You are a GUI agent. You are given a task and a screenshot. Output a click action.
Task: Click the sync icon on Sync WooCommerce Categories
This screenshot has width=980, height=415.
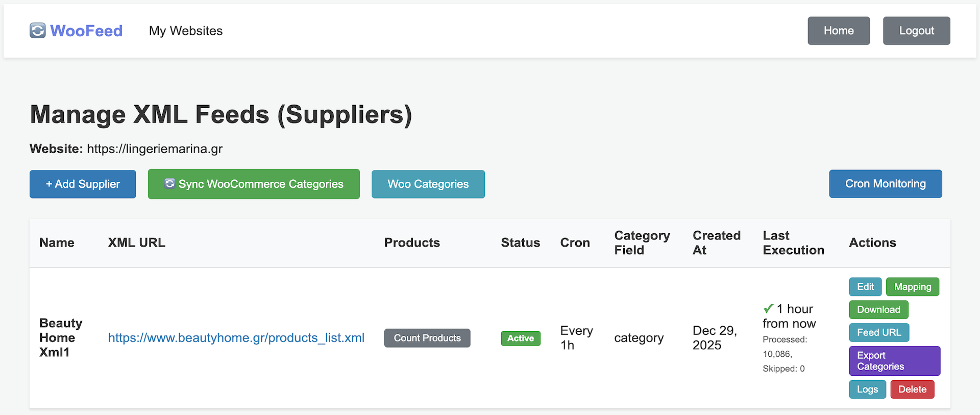169,184
